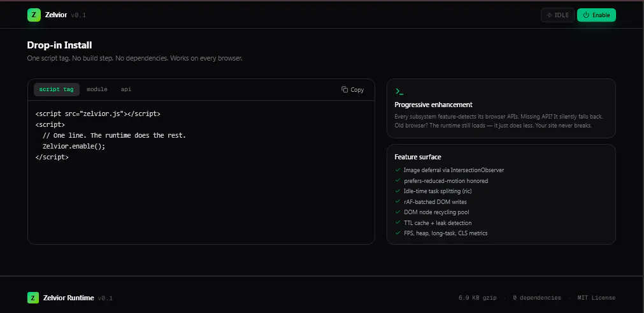The width and height of the screenshot is (644, 313).
Task: Click the Zelvior Runtime Z logo in footer
Action: [x=33, y=298]
